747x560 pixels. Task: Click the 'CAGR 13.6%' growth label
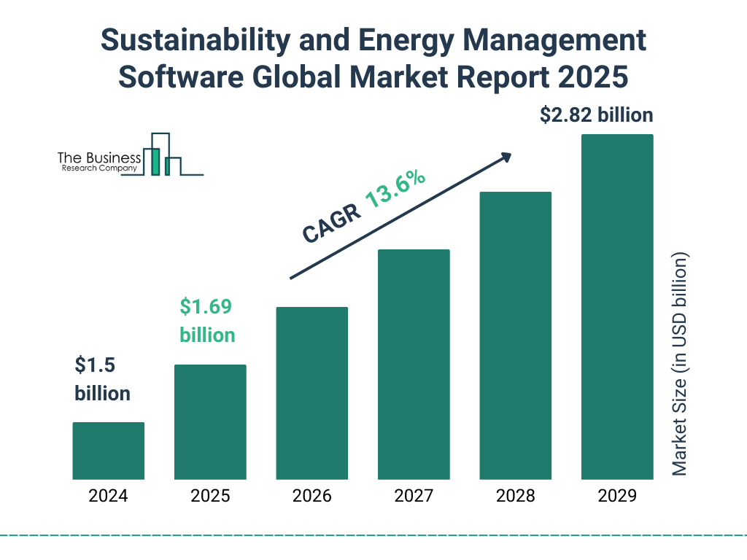click(364, 206)
